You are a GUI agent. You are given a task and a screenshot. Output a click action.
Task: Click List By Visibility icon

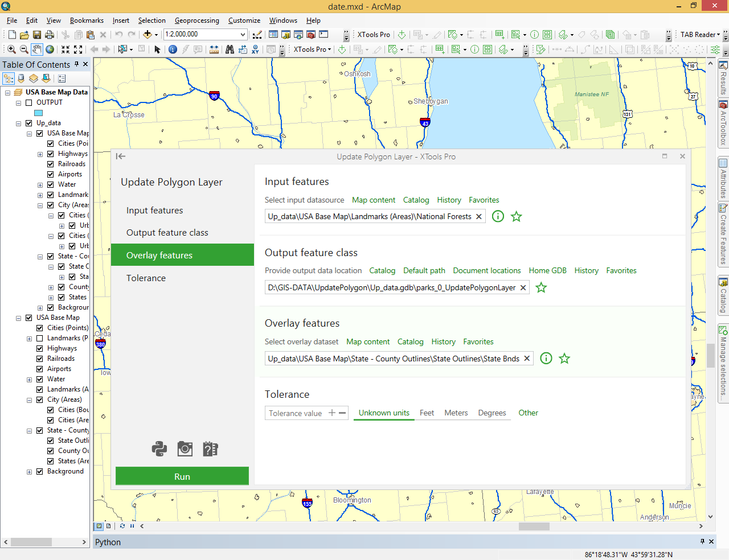(x=34, y=78)
